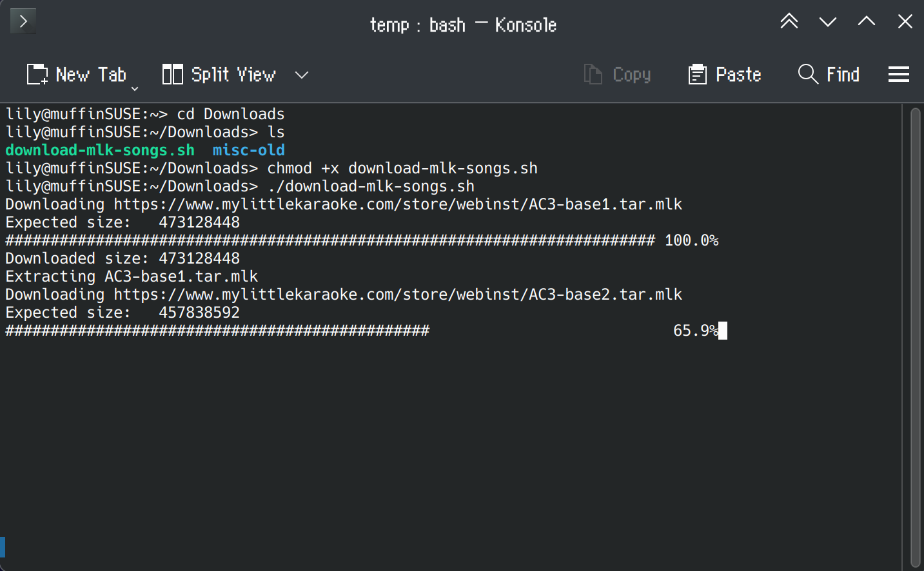
Task: Open the Find search tool
Action: pyautogui.click(x=829, y=75)
